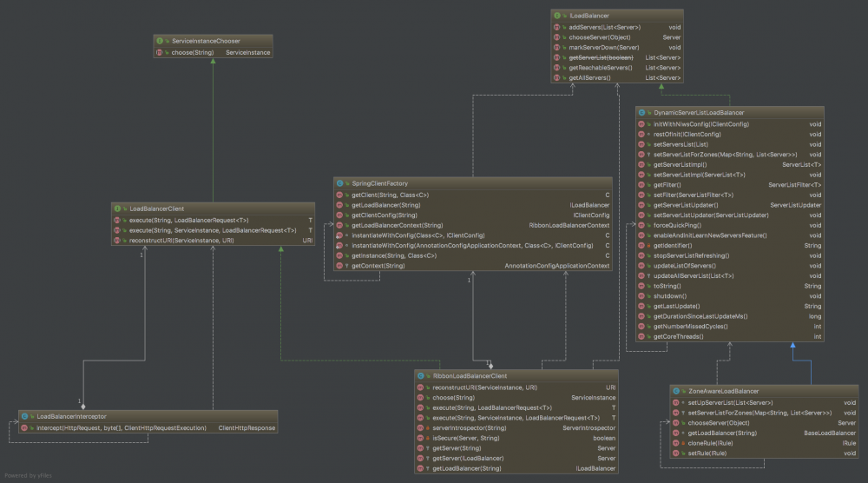The width and height of the screenshot is (868, 483).
Task: Select getClient(String, Class<C>) method
Action: 473,195
